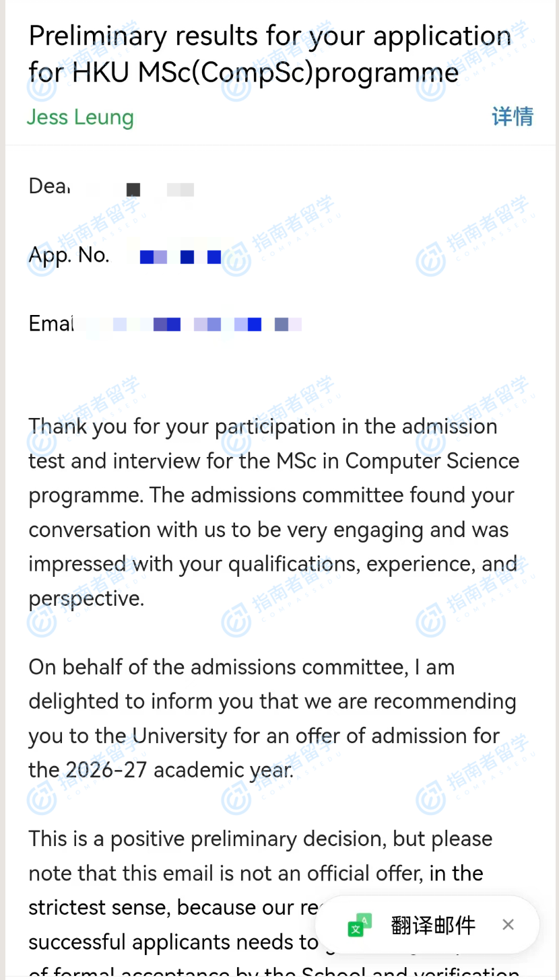Screen dimensions: 559x980
Task: Tap the "Email" field label
Action: click(51, 324)
